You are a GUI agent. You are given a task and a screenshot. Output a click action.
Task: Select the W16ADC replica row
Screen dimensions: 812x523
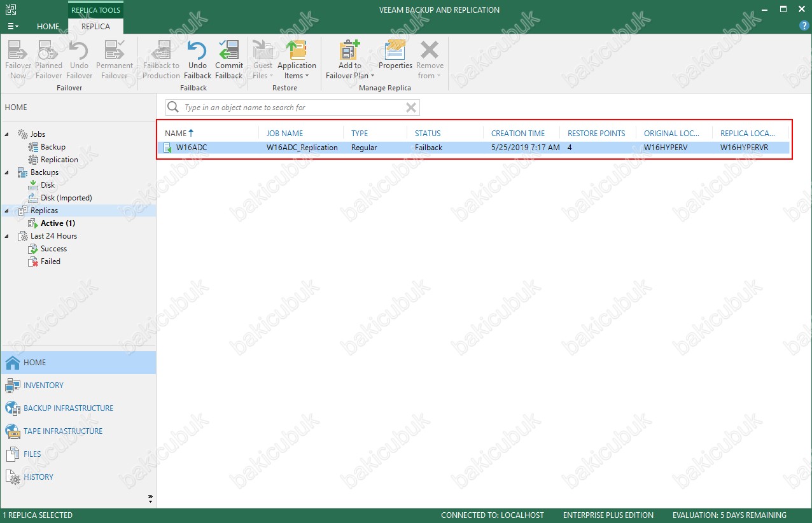pyautogui.click(x=474, y=148)
